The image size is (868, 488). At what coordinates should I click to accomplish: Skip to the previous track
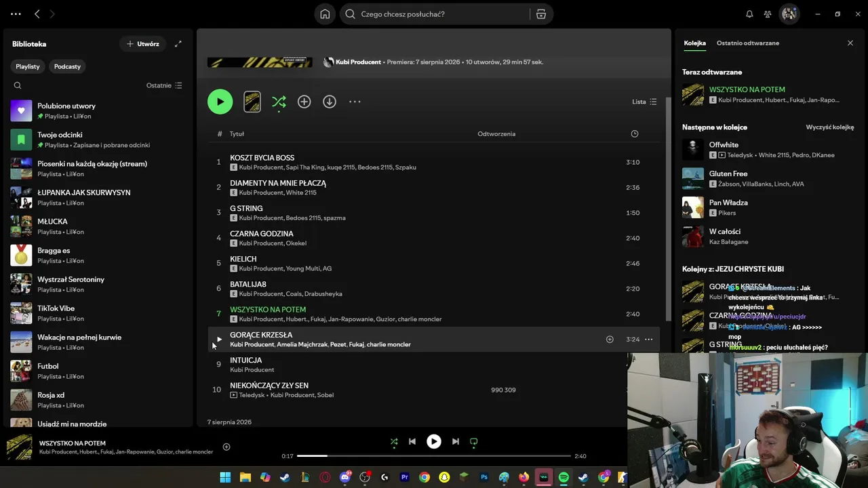[x=412, y=441]
